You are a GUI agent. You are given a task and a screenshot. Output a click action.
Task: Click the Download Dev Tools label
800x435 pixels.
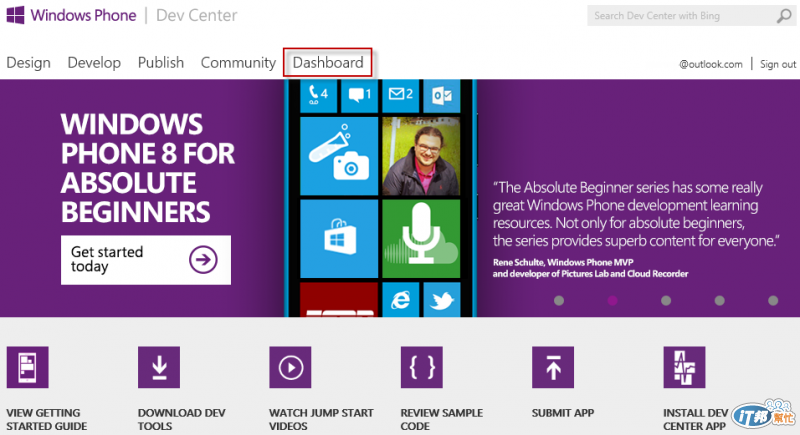click(x=182, y=419)
